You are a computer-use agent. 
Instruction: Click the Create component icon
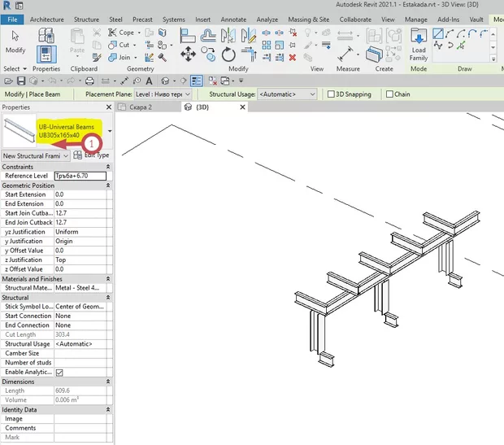coord(384,52)
